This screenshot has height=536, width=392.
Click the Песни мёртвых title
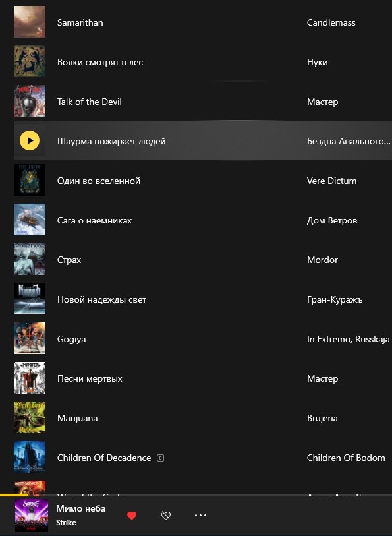[x=90, y=378]
